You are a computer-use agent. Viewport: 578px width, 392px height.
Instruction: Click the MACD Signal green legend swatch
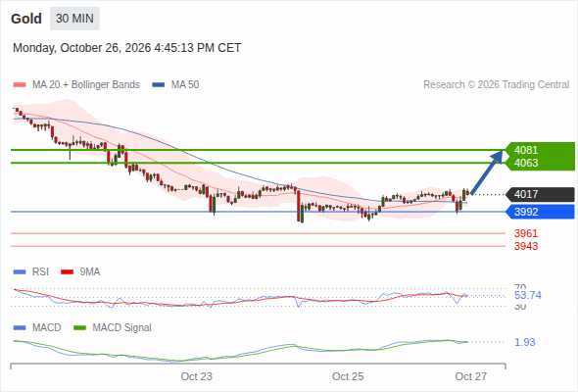79,328
